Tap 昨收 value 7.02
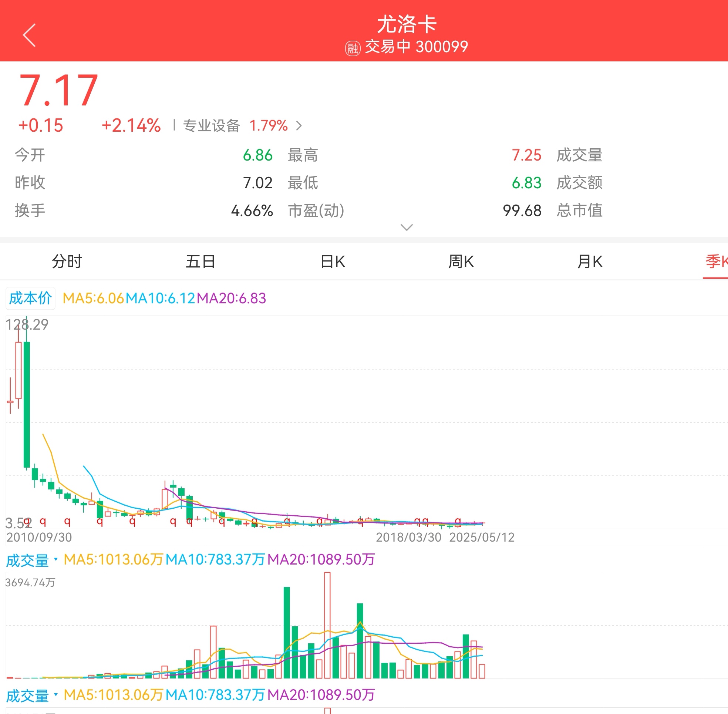The width and height of the screenshot is (728, 714). [x=258, y=183]
